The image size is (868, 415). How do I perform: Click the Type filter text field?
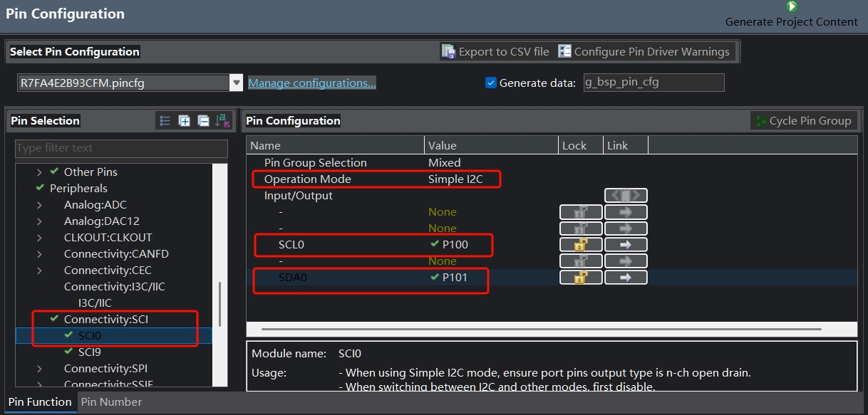[121, 148]
